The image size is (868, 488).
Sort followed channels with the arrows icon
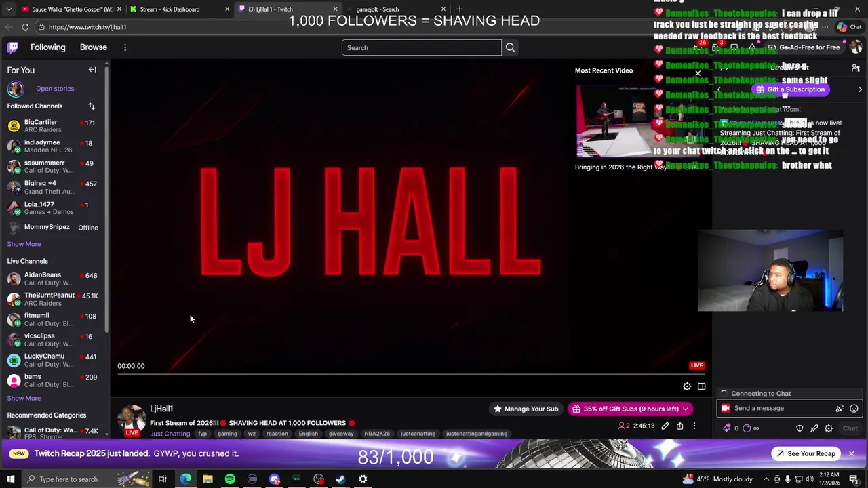coord(92,106)
